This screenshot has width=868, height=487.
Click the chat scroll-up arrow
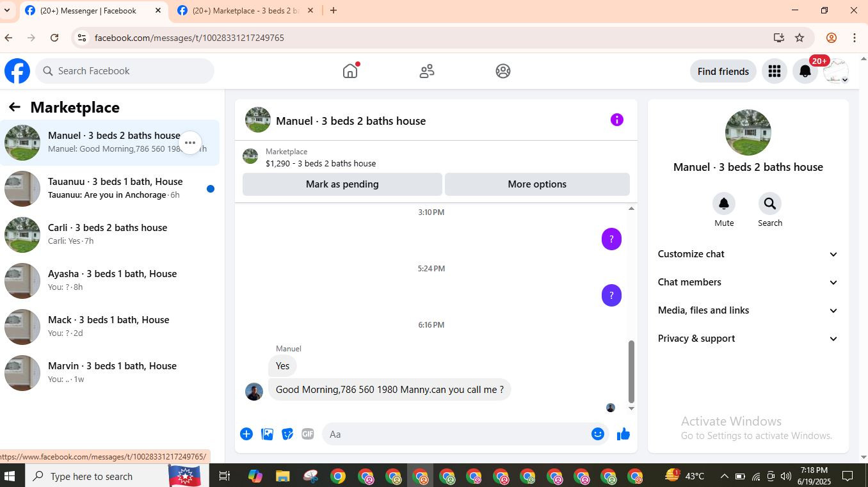click(631, 209)
